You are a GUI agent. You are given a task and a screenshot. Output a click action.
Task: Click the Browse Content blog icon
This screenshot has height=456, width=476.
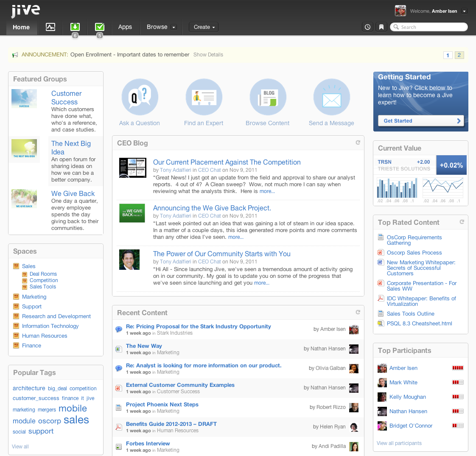(x=268, y=97)
